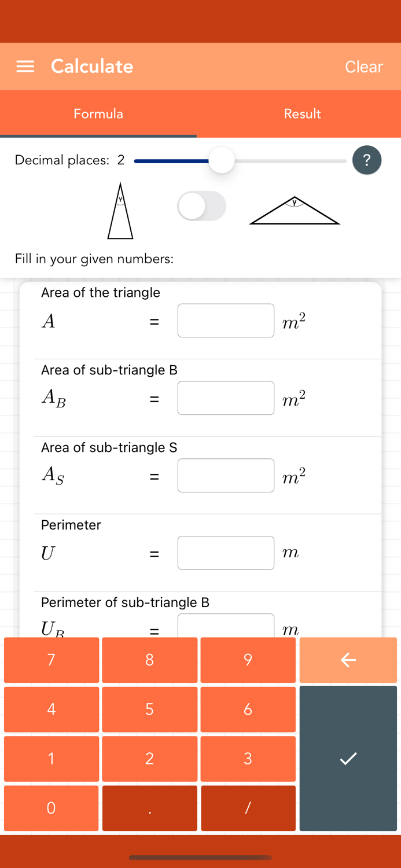Switch to the Result tab
Screen dimensions: 401x868
(301, 114)
